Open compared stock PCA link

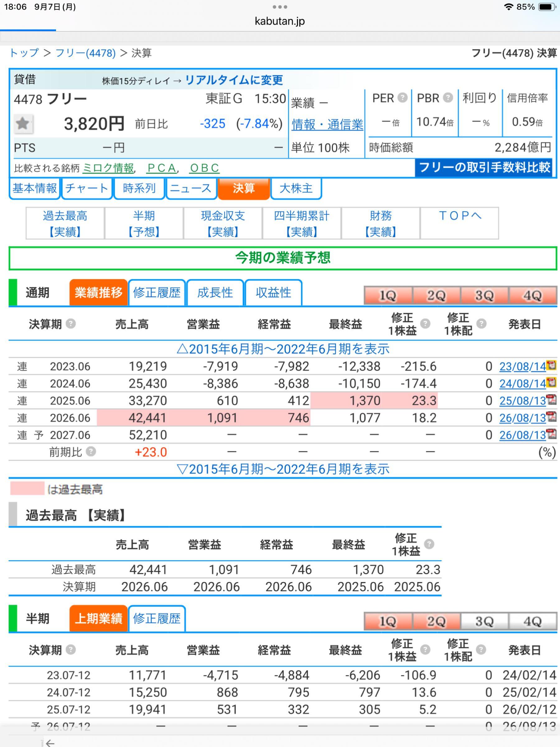[x=162, y=168]
